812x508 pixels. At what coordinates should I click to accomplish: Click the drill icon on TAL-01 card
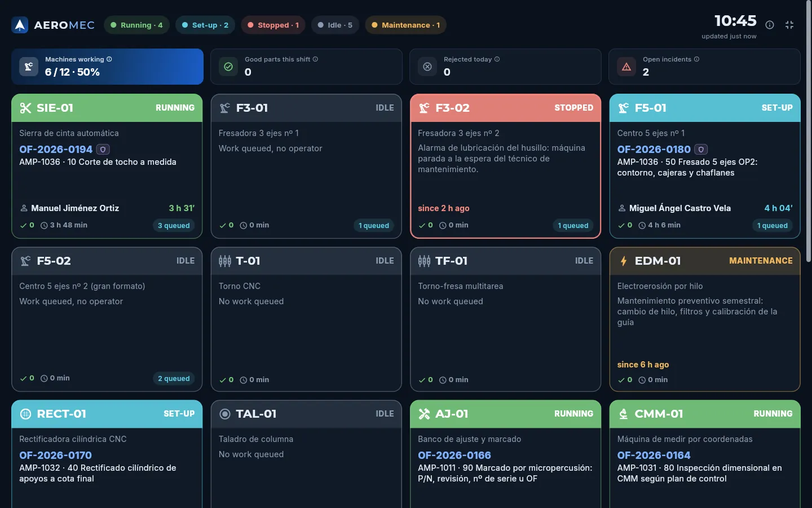click(225, 414)
